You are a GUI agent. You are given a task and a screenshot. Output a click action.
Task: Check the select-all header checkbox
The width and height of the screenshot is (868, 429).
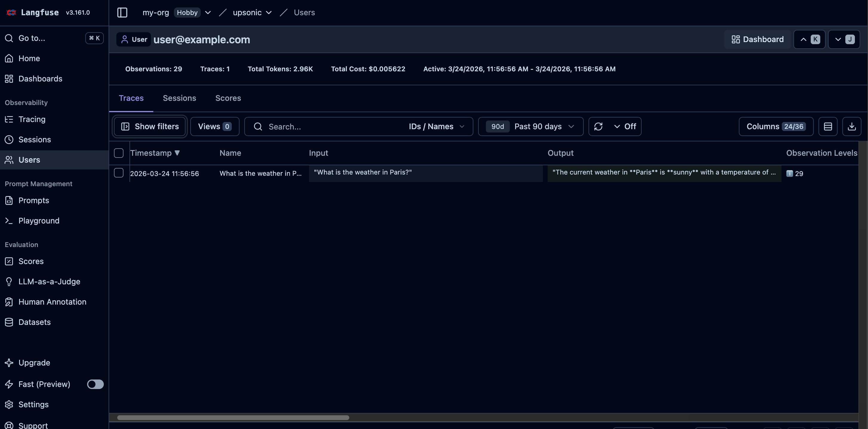(x=119, y=153)
